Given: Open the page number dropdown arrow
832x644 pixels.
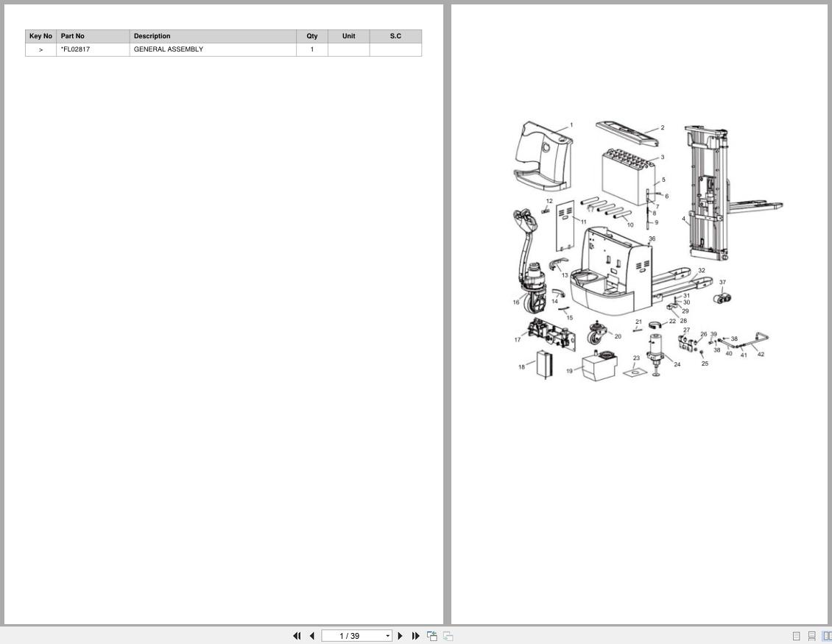Looking at the screenshot, I should tap(388, 636).
